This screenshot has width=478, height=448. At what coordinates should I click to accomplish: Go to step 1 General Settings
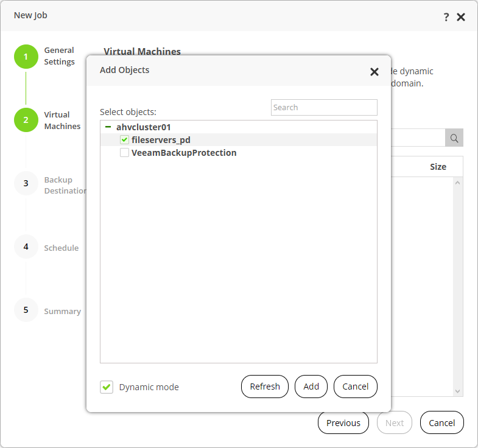26,57
